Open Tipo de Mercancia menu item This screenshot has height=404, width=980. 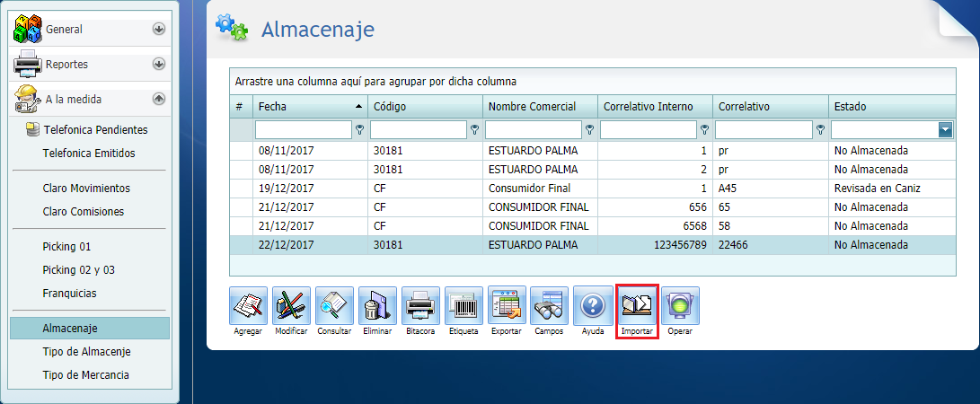pyautogui.click(x=85, y=375)
